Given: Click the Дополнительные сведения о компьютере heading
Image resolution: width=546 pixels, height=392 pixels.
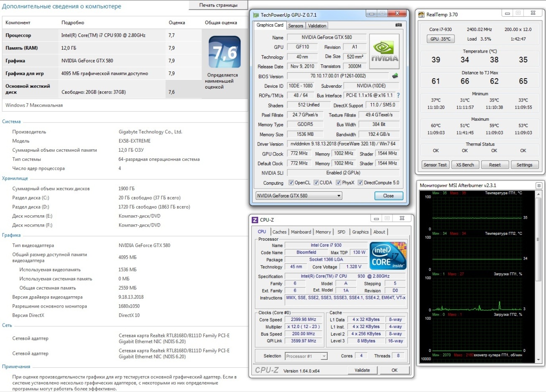Looking at the screenshot, I should pos(61,6).
